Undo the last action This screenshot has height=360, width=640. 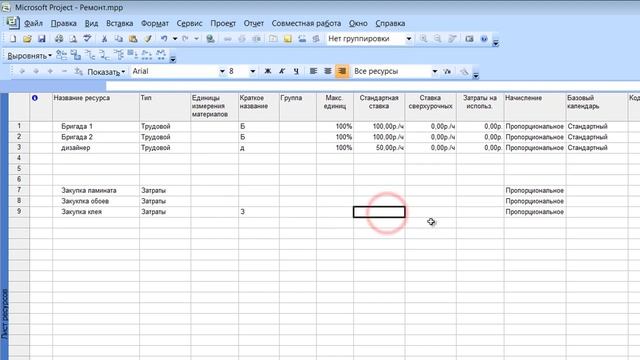[164, 39]
